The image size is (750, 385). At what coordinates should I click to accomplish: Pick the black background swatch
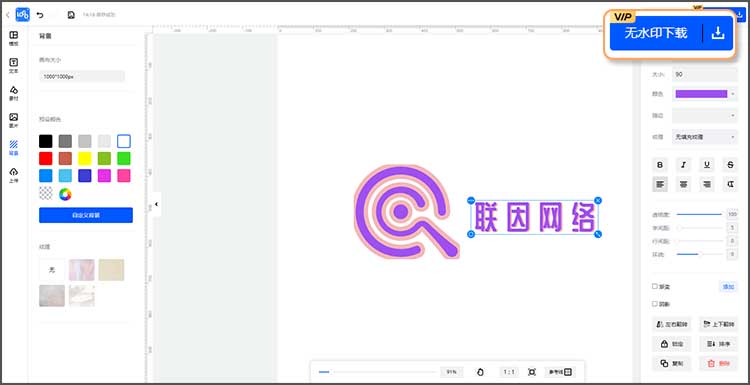click(x=45, y=141)
